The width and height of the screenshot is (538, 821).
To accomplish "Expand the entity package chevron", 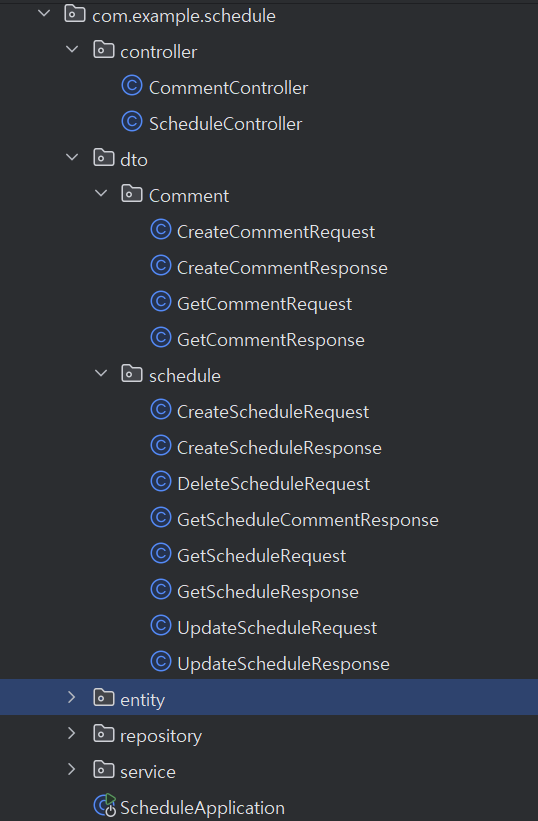I will click(72, 697).
